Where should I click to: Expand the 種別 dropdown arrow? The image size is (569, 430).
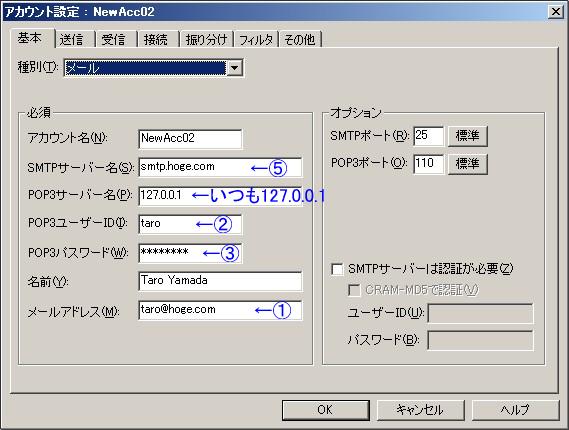tap(234, 68)
